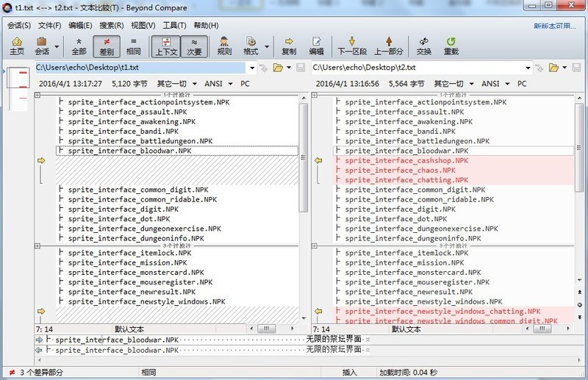Click the Copy (复制) toolbar icon
The height and width of the screenshot is (380, 588).
(289, 46)
